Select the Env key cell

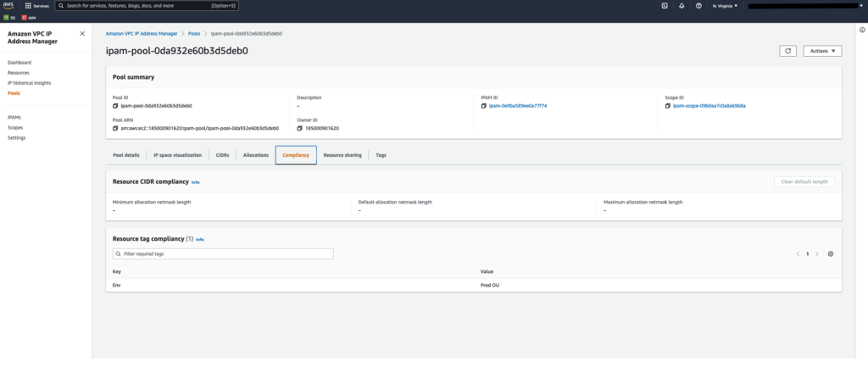116,285
